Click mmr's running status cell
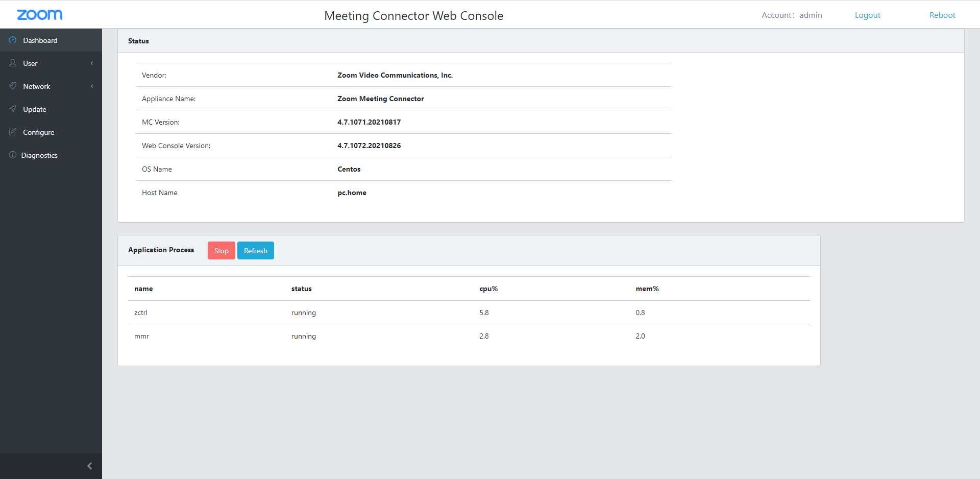 tap(304, 336)
